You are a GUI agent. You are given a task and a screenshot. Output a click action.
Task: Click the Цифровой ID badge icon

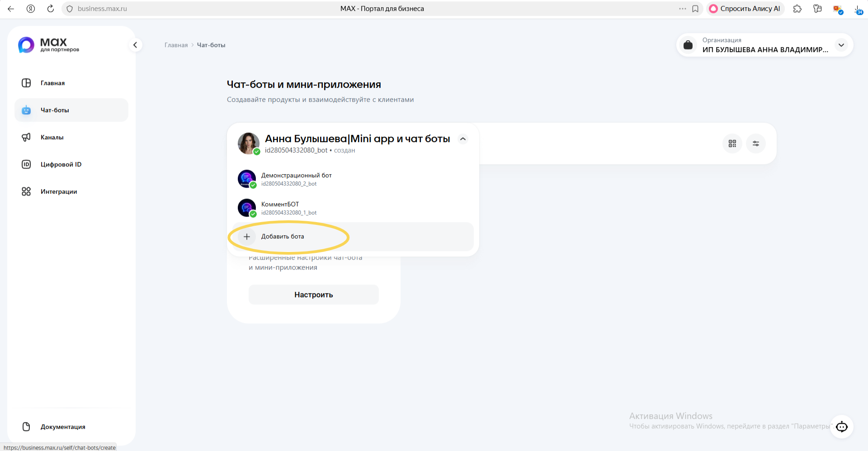tap(26, 164)
